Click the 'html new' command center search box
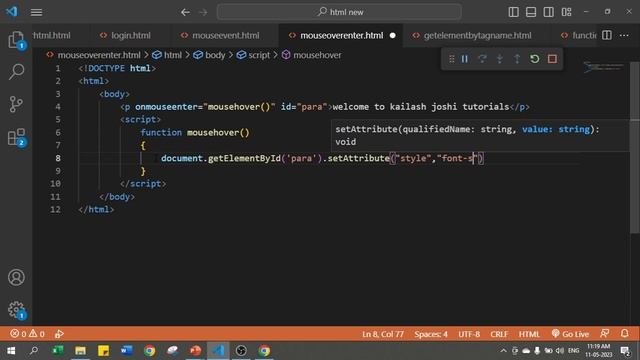640x360 pixels. [339, 12]
